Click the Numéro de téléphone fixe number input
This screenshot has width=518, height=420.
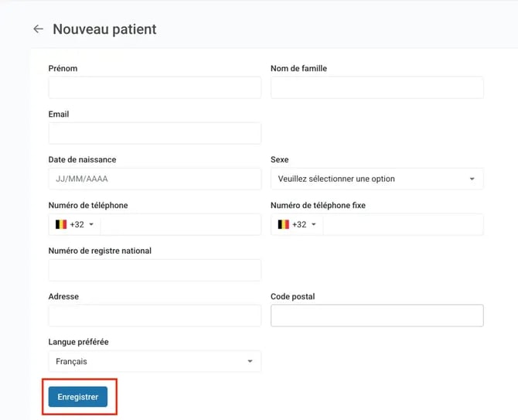click(x=402, y=224)
